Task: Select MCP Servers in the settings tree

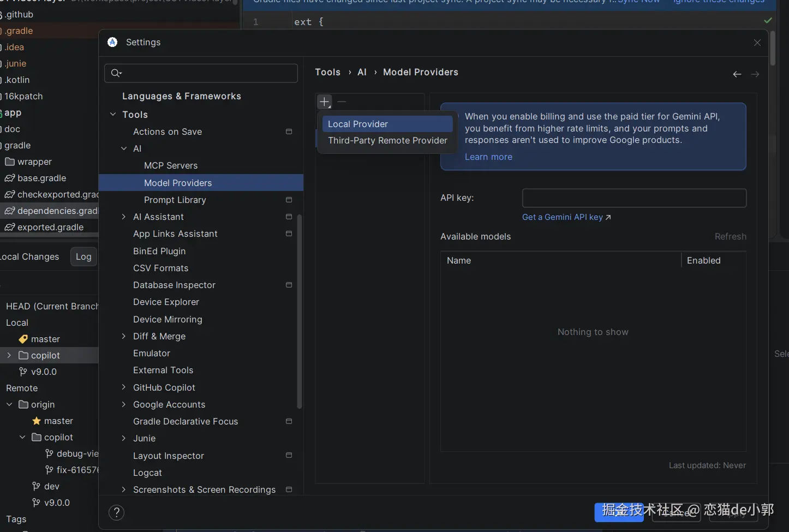Action: click(171, 165)
